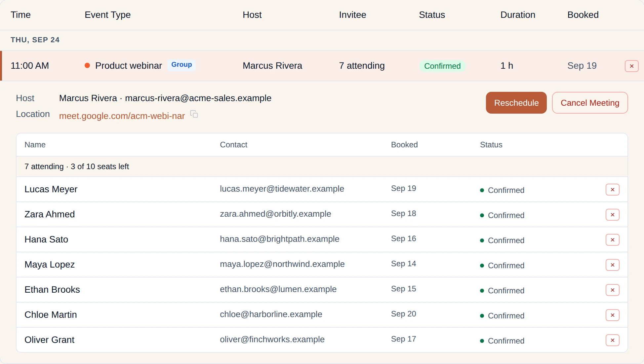The width and height of the screenshot is (644, 364).
Task: Click the name Chloe Martin
Action: click(51, 315)
